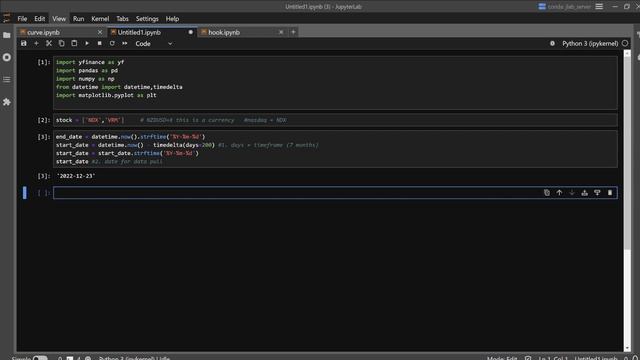Interrupt the kernel with the stop icon
The height and width of the screenshot is (360, 640).
click(x=100, y=43)
